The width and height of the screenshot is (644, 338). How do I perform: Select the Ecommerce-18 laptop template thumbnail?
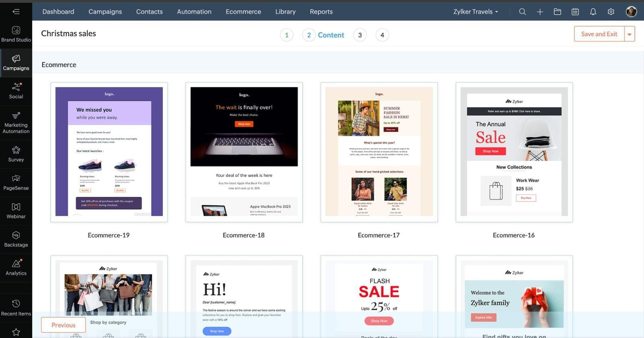pos(244,152)
